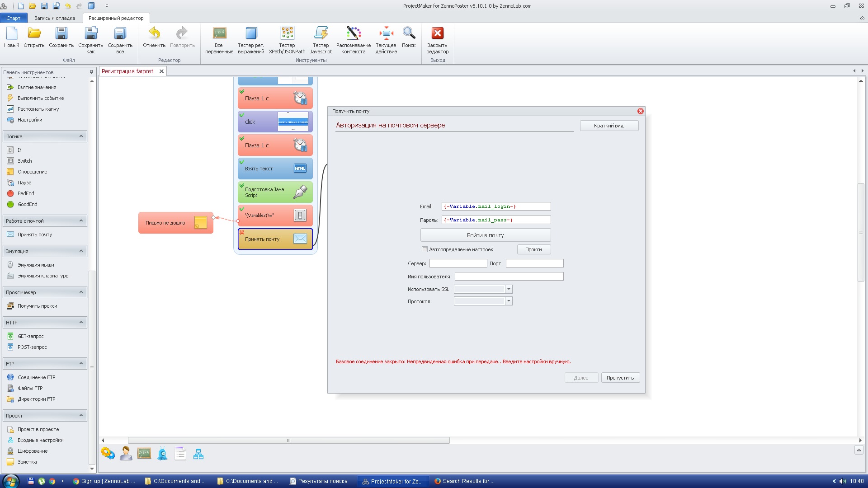This screenshot has height=488, width=868.
Task: Collapse the Работа с почтой section
Action: tap(81, 221)
